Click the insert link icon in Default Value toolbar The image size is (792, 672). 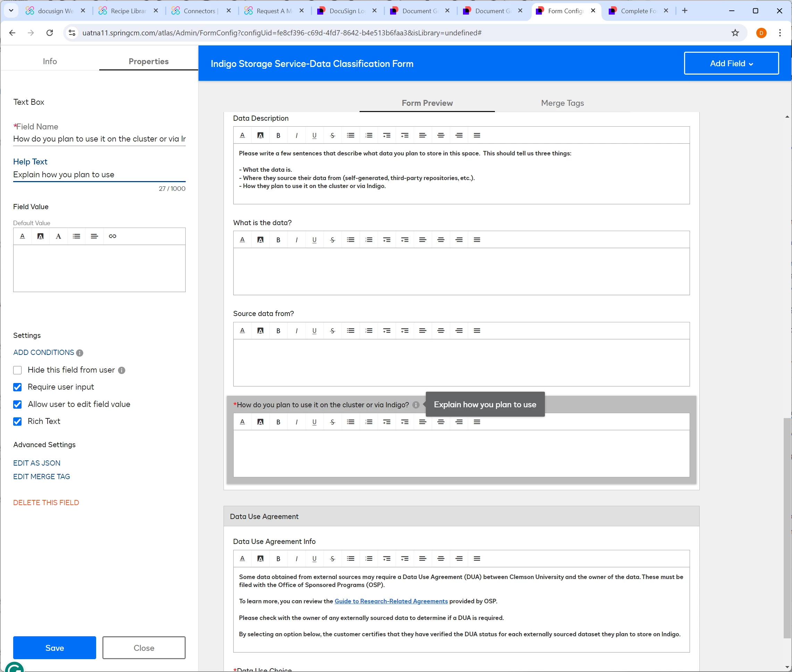112,236
